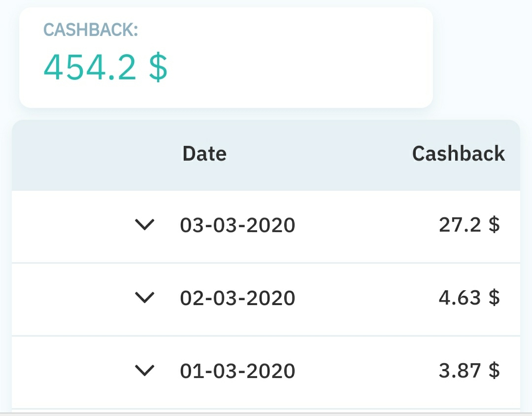Click the 454.2 total cashback figure

90,67
